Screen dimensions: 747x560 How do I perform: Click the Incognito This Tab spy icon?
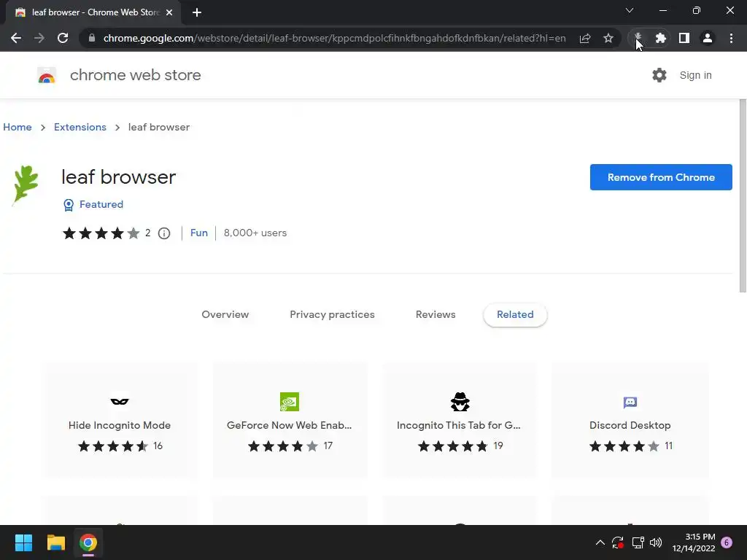(460, 402)
